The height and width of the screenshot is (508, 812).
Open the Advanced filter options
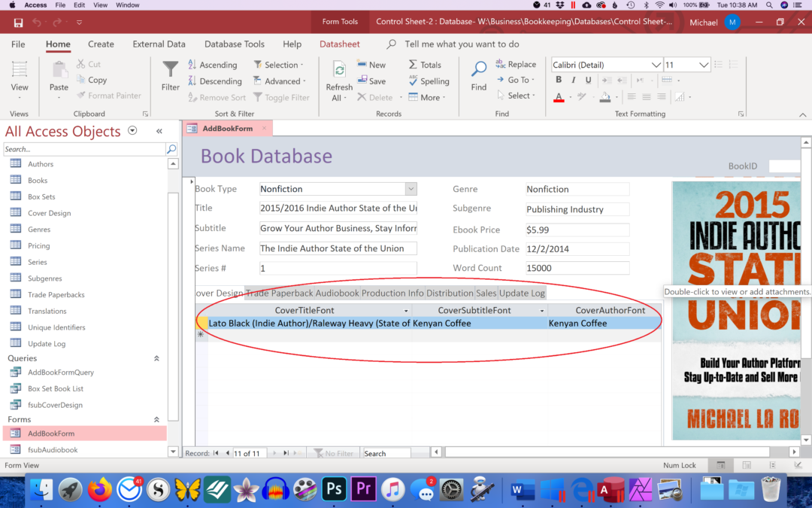(x=280, y=81)
